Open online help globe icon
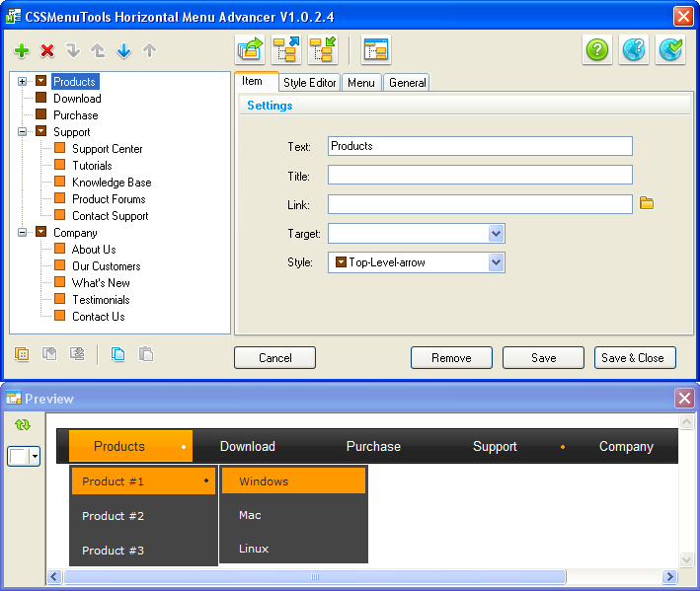The height and width of the screenshot is (591, 700). 634,49
